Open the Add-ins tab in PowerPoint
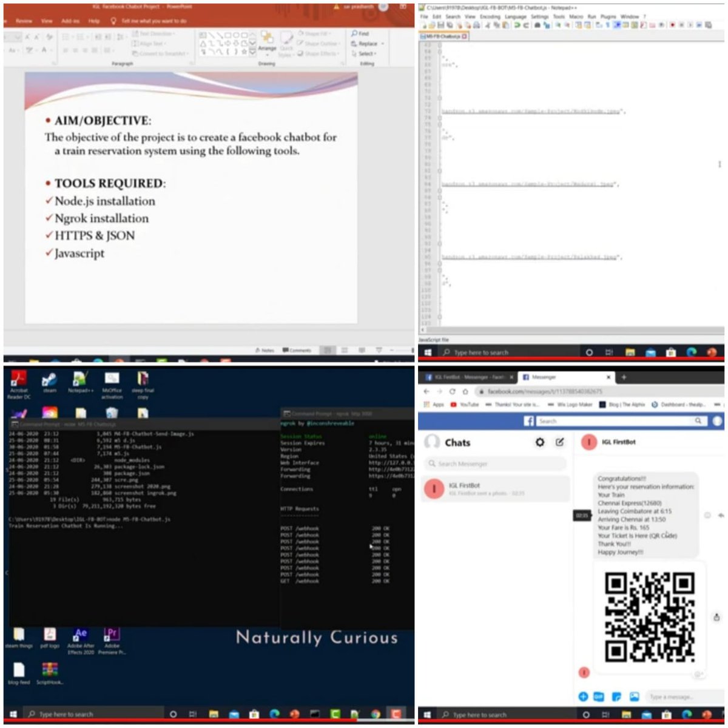This screenshot has height=728, width=728. (x=70, y=21)
